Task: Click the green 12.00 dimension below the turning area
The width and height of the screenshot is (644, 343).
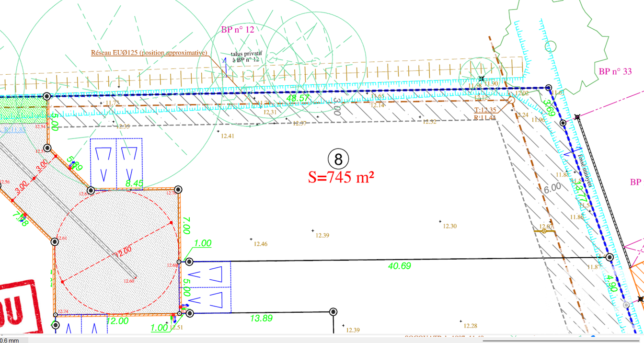Action: 117,321
